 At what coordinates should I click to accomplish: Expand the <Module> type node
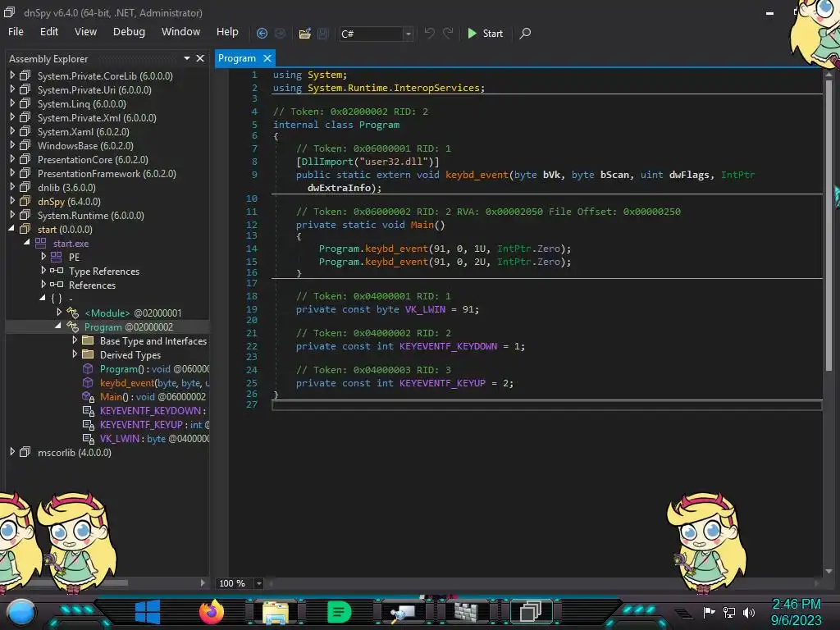[59, 313]
